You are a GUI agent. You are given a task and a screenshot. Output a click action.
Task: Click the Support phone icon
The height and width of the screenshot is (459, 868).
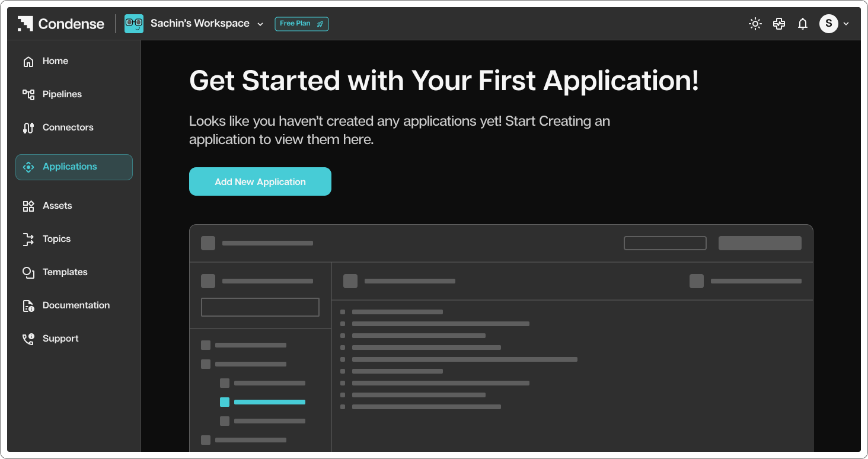(28, 339)
